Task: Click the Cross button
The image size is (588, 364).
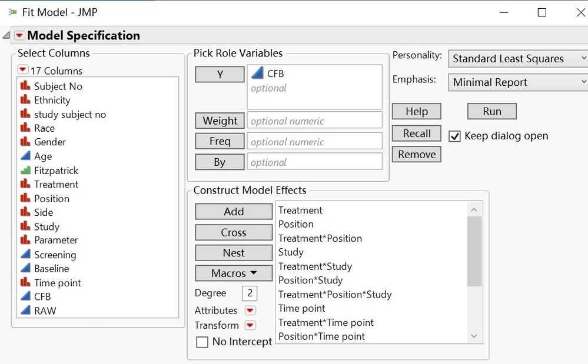Action: point(234,232)
